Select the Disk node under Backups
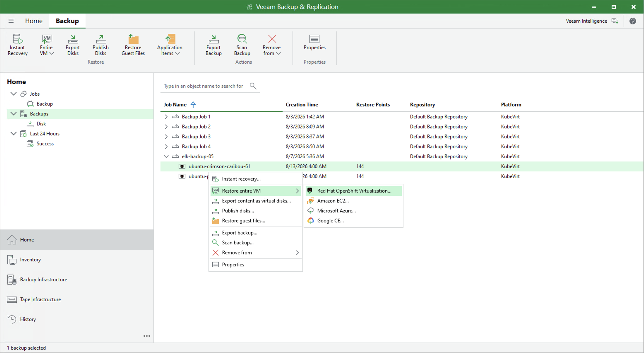The height and width of the screenshot is (353, 644). 41,124
